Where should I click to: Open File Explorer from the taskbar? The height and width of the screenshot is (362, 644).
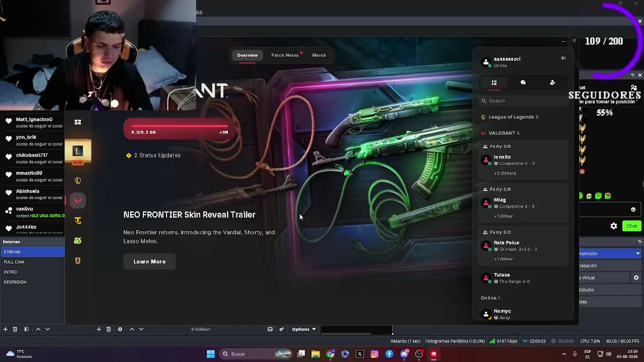click(315, 354)
